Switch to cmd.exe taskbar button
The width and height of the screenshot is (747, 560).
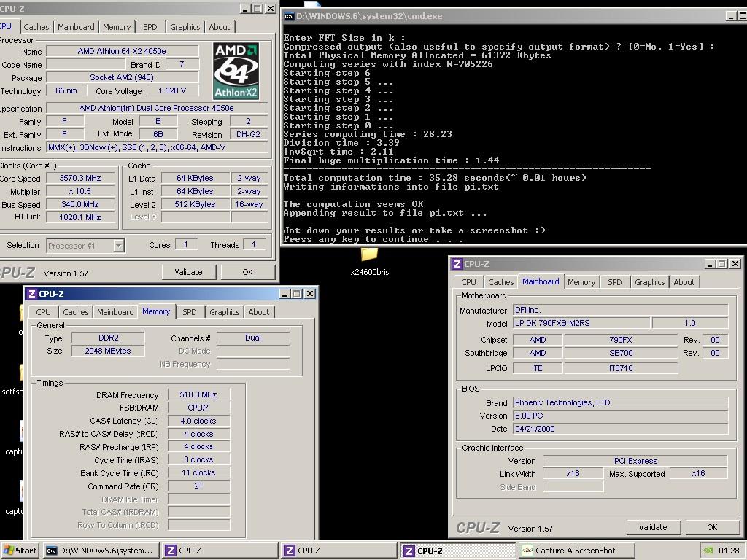click(101, 551)
